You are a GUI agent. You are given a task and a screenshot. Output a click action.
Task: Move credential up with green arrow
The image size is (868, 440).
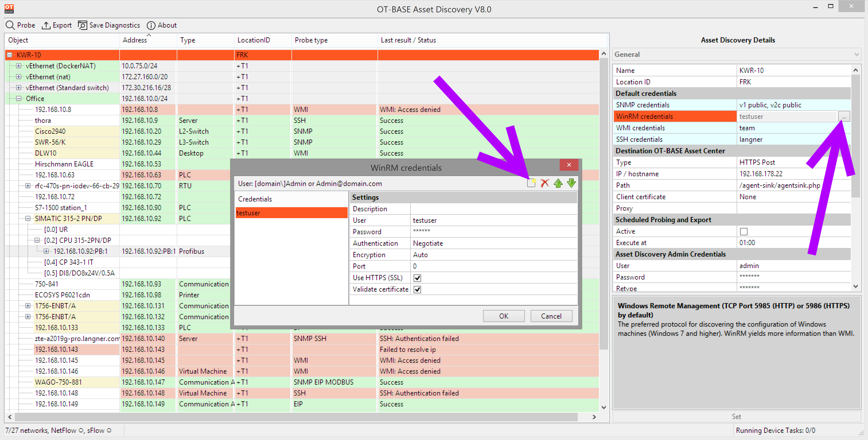[558, 183]
